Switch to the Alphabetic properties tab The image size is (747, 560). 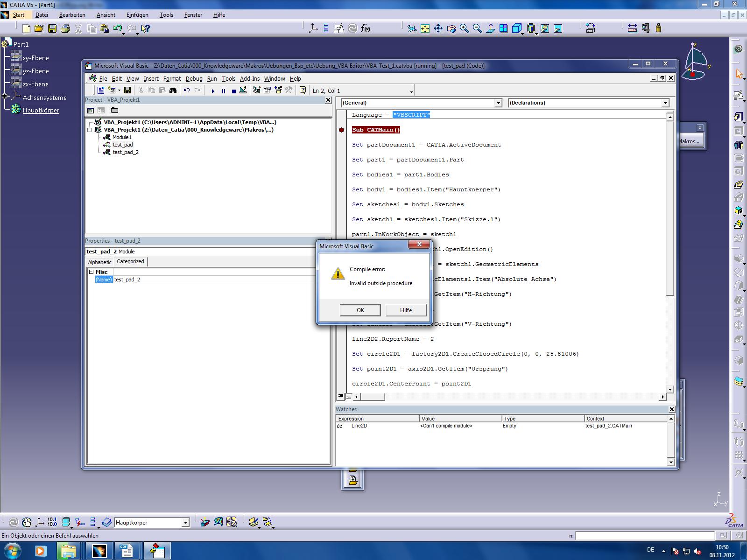tap(99, 262)
